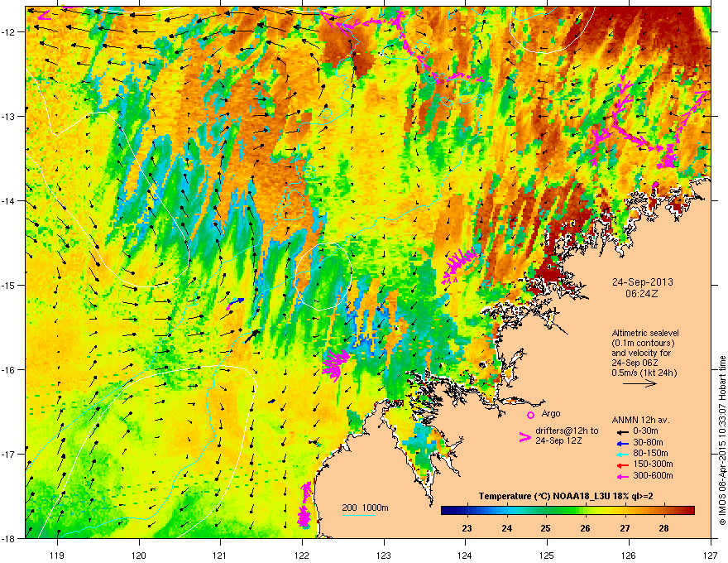The image size is (728, 563).
Task: Click the '24-Sep 06Z' text line
Action: [x=635, y=363]
